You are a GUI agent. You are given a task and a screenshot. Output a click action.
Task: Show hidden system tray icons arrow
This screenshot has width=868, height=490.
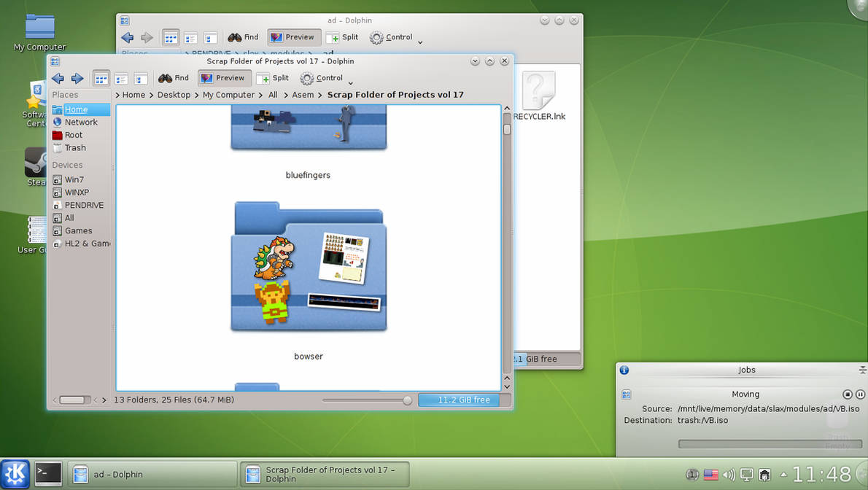click(783, 475)
